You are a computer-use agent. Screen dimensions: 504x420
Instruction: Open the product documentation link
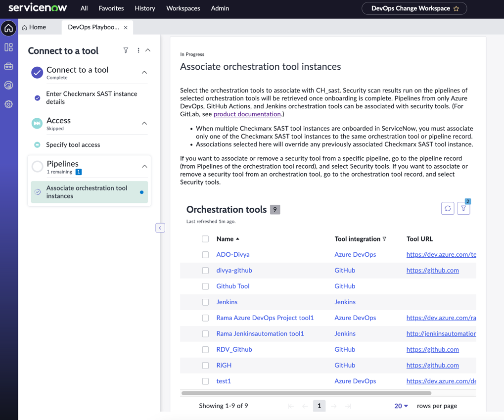[x=247, y=114]
